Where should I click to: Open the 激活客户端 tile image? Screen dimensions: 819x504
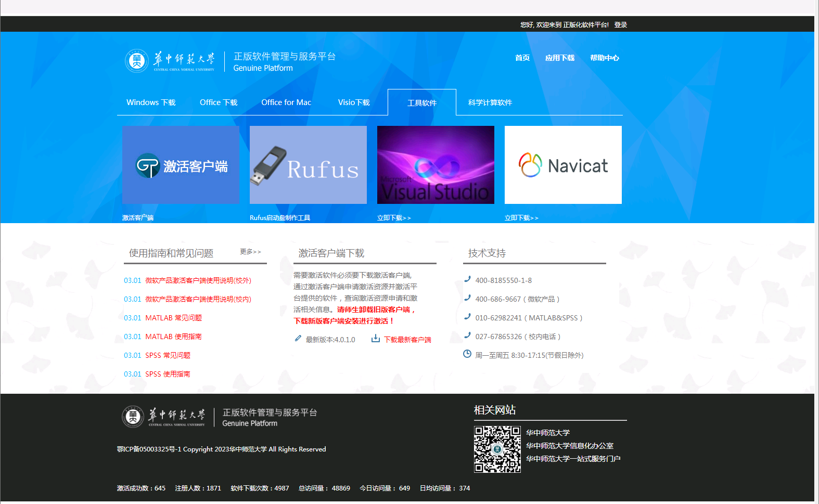click(x=181, y=165)
